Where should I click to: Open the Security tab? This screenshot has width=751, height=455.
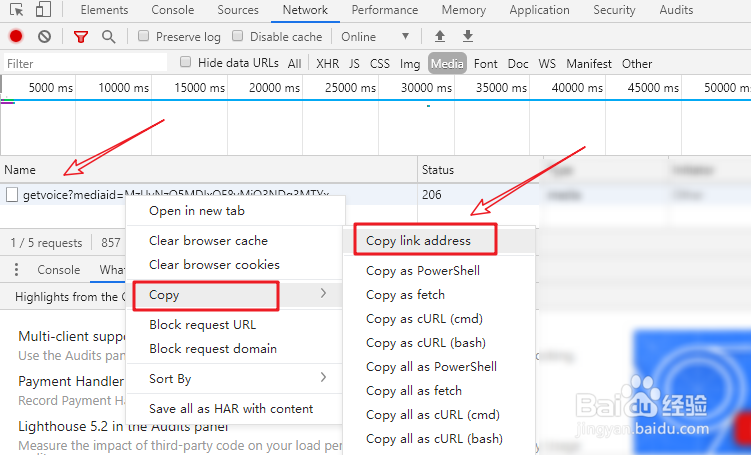pos(614,10)
